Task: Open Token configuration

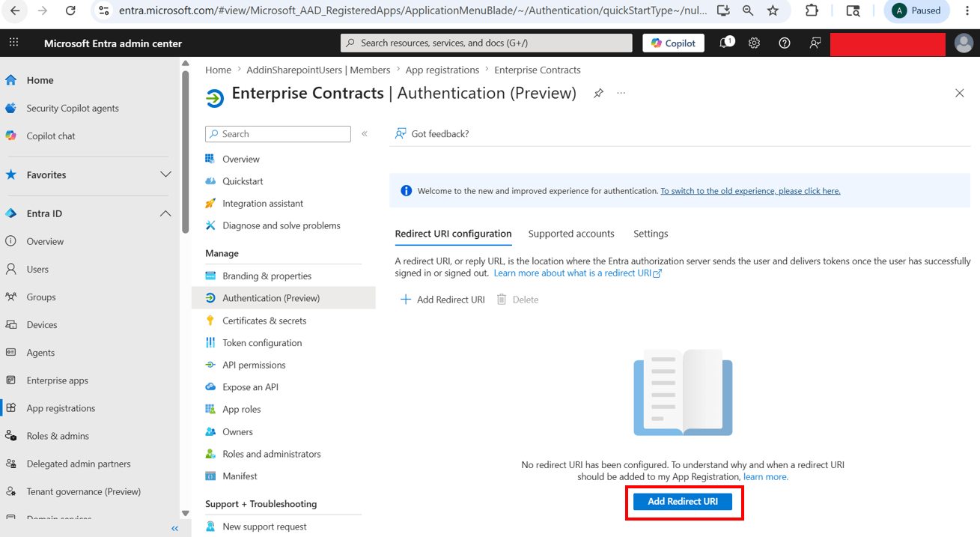Action: point(262,342)
